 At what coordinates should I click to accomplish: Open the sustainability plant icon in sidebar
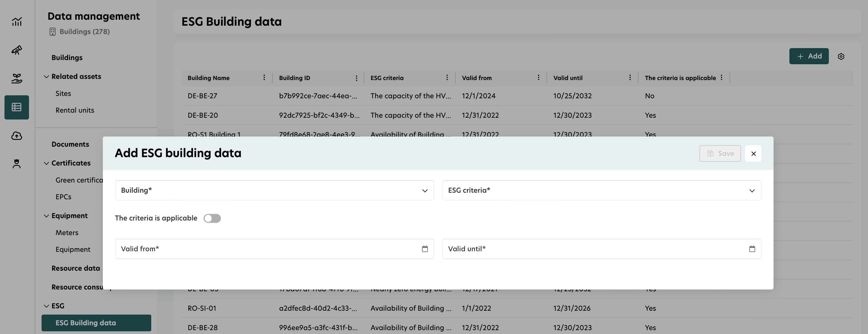tap(16, 79)
